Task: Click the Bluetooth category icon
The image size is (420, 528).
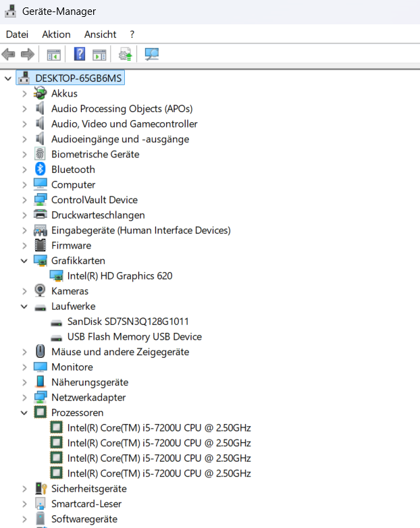Action: coord(40,169)
